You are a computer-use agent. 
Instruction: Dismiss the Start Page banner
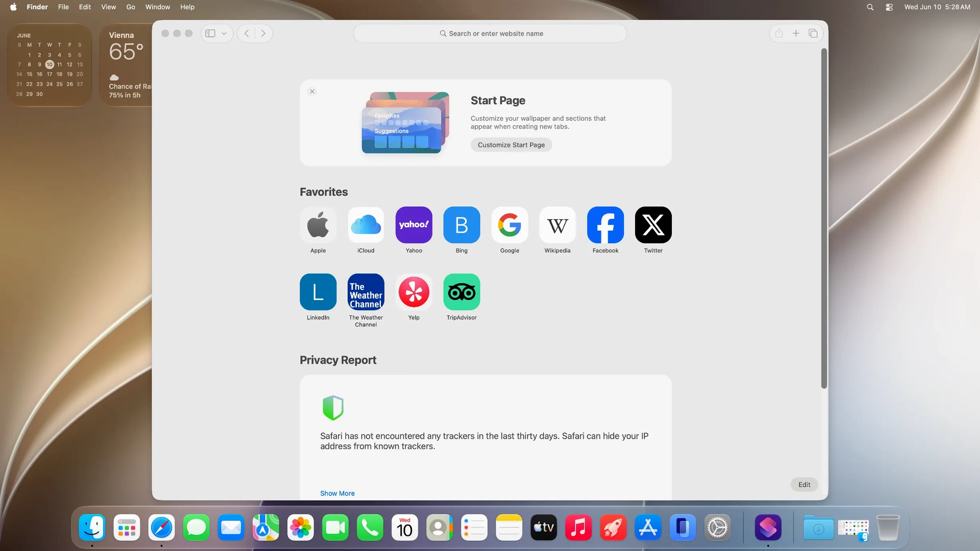[x=312, y=92]
